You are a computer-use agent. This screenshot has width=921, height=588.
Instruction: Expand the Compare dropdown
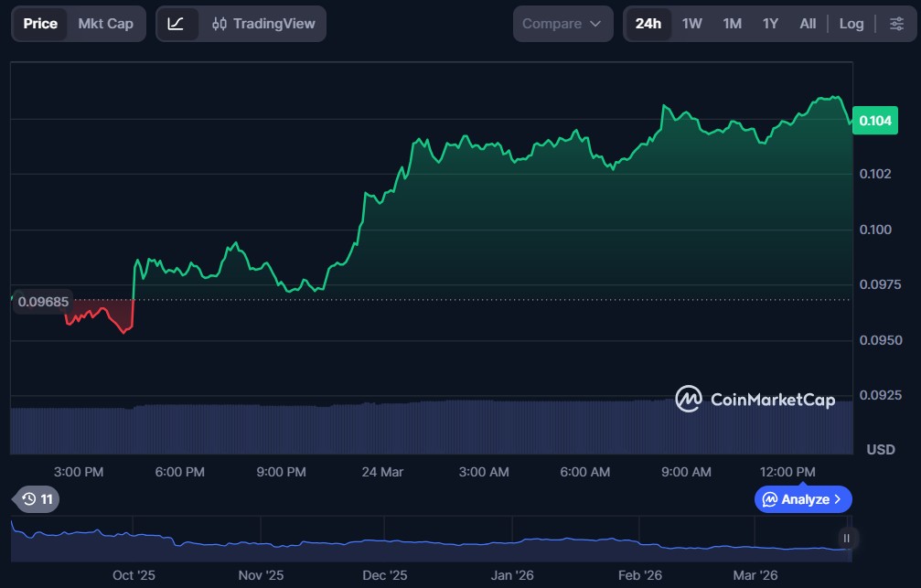click(562, 24)
